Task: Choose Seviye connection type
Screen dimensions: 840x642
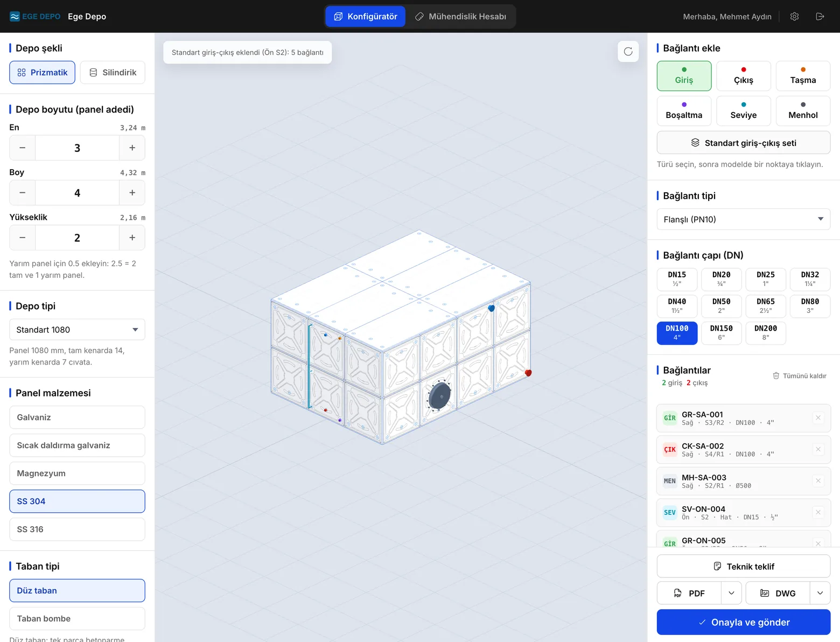Action: (x=744, y=111)
